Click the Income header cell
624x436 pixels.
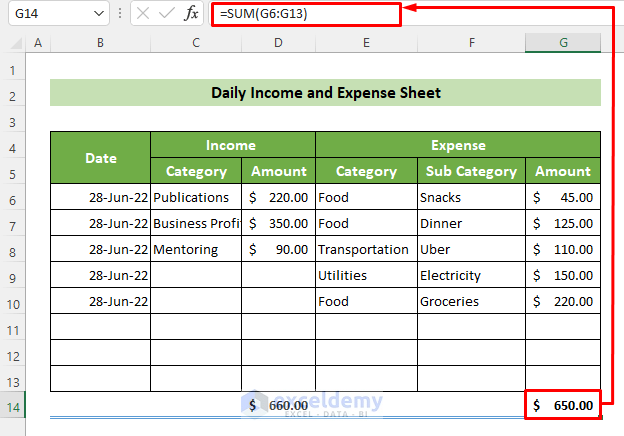point(232,145)
